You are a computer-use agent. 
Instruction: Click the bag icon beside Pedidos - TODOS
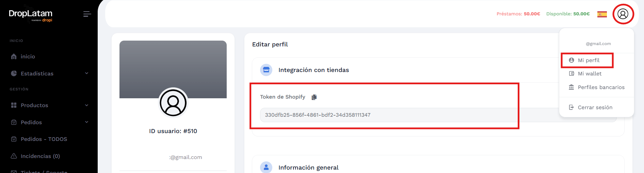click(14, 139)
